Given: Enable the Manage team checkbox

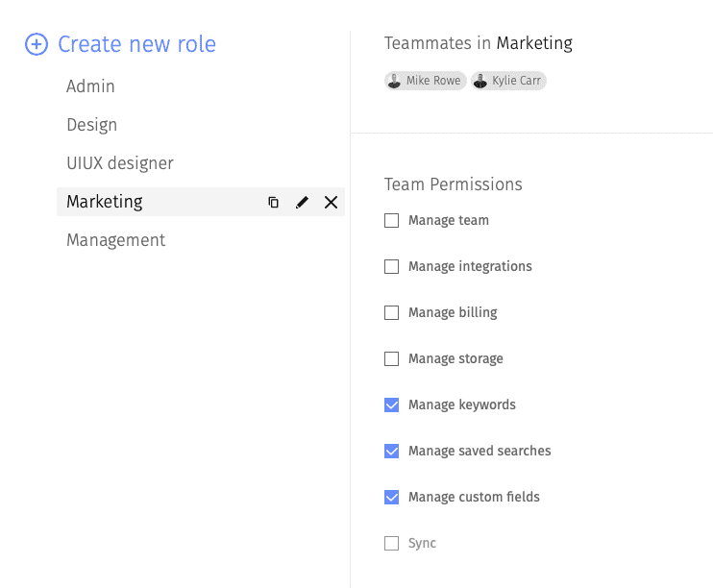Looking at the screenshot, I should [391, 221].
